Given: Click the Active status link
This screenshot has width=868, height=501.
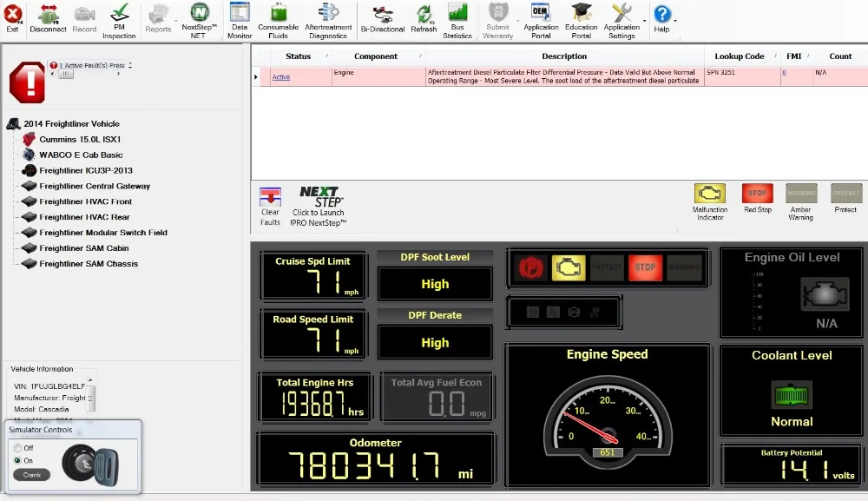Looking at the screenshot, I should [281, 77].
